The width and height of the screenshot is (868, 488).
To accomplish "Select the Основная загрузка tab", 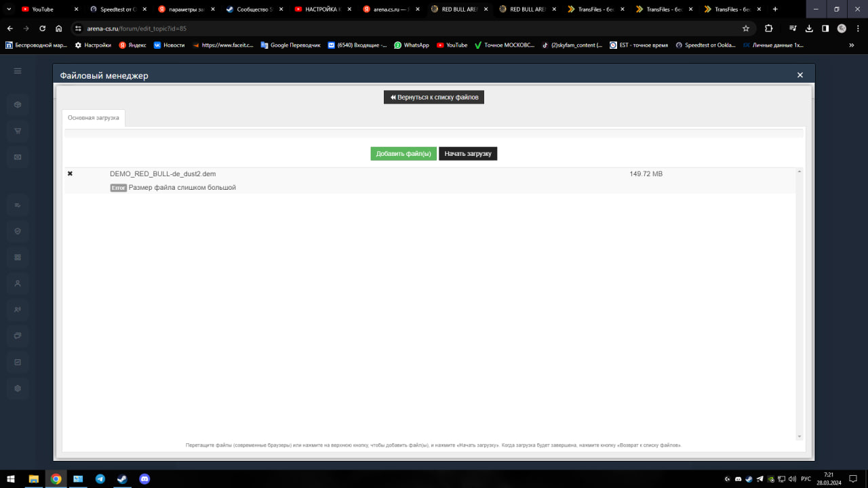I will (94, 118).
